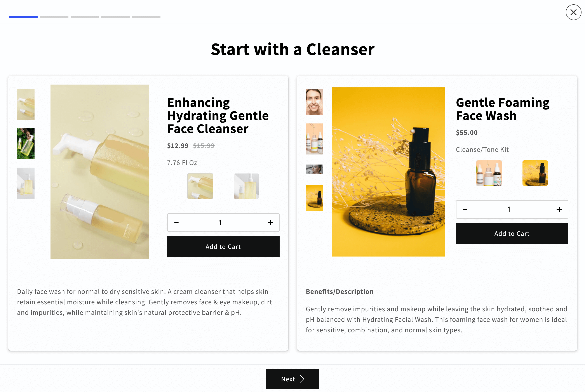
Task: Select the 7.76 Fl Oz variant swatch
Action: [x=200, y=186]
